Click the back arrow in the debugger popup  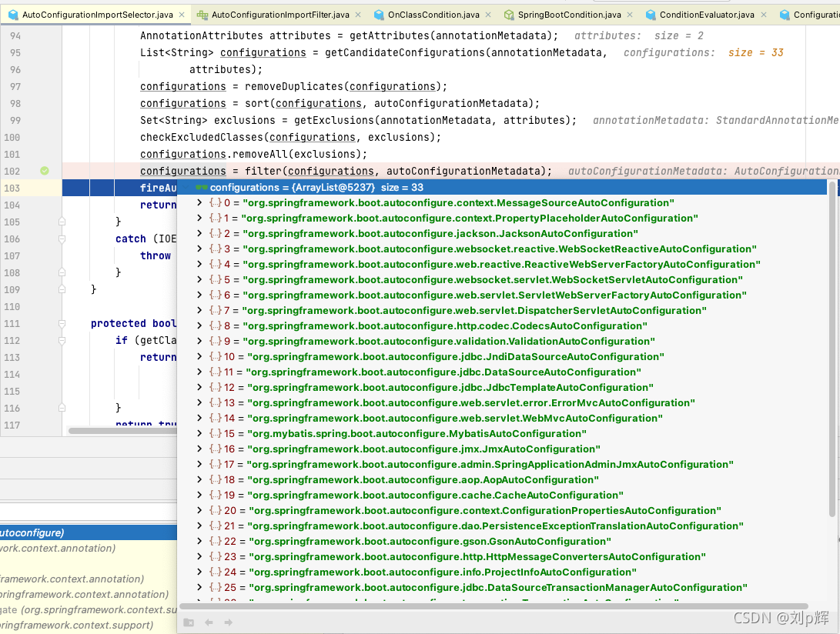pyautogui.click(x=209, y=622)
